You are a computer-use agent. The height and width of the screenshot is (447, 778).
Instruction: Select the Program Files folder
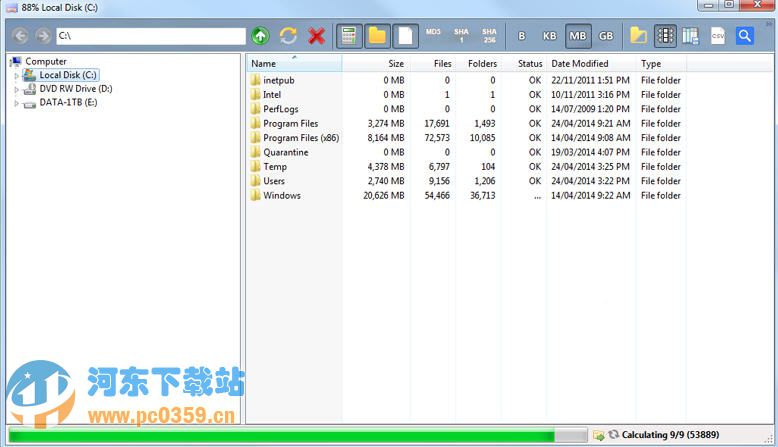[x=466, y=124]
